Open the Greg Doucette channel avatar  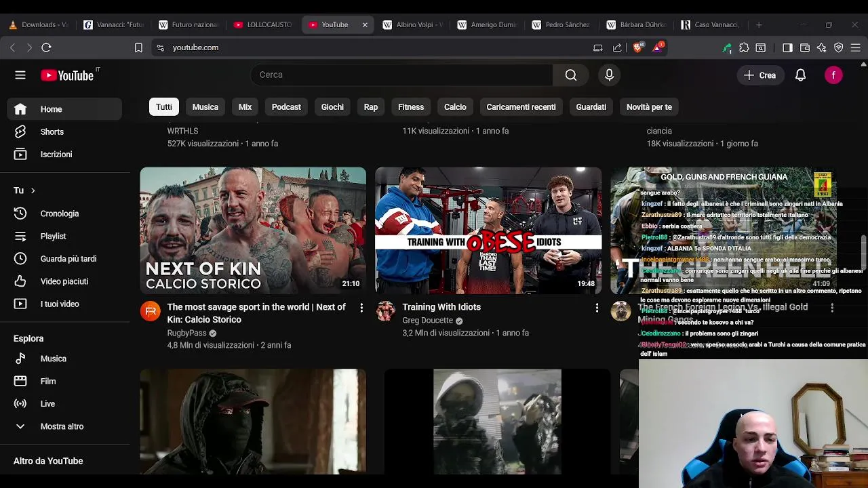coord(385,311)
